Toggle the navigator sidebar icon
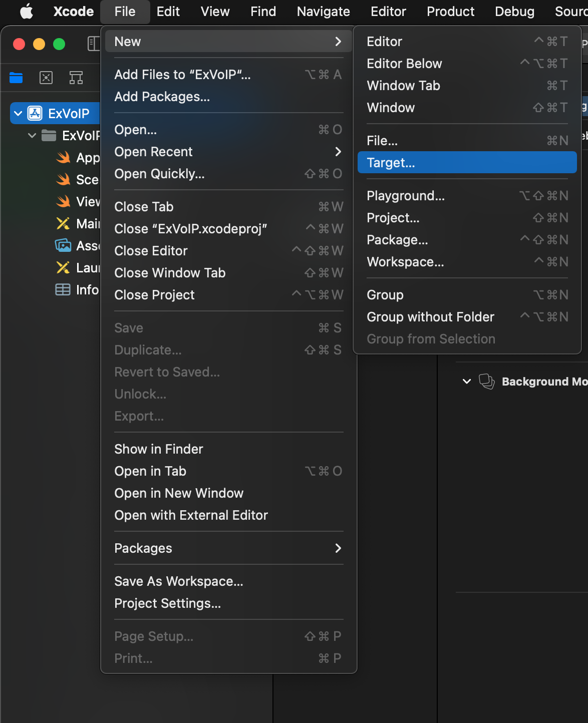This screenshot has width=588, height=723. (94, 44)
